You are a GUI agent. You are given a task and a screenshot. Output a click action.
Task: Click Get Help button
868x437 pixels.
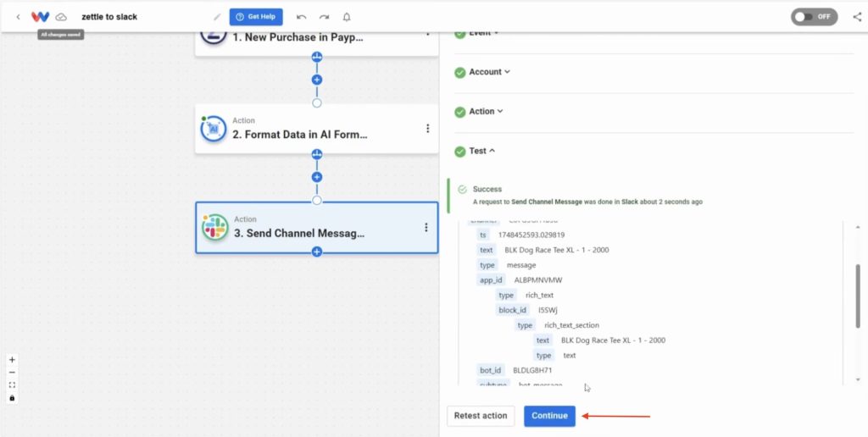click(256, 17)
